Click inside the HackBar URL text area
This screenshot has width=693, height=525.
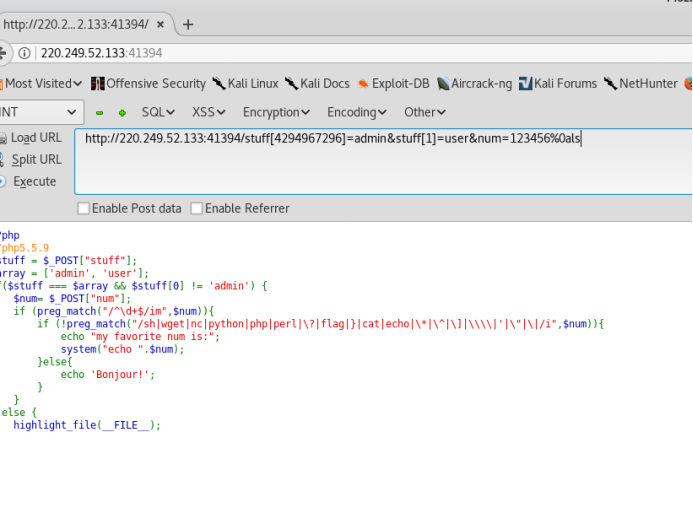(384, 161)
